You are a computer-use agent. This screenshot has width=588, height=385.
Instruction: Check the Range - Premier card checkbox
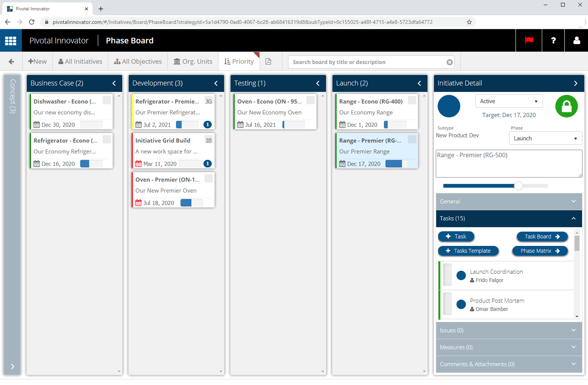(412, 139)
